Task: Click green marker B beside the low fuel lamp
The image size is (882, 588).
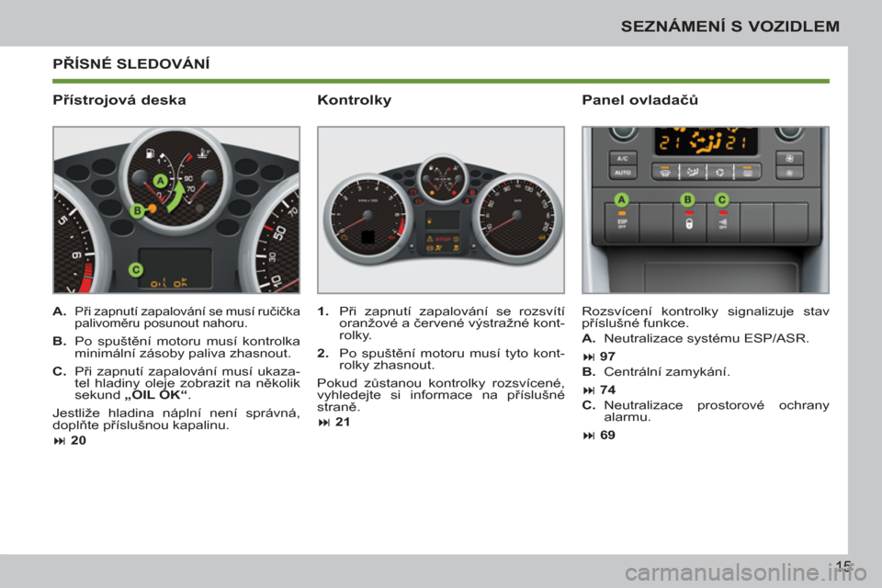Action: point(137,211)
